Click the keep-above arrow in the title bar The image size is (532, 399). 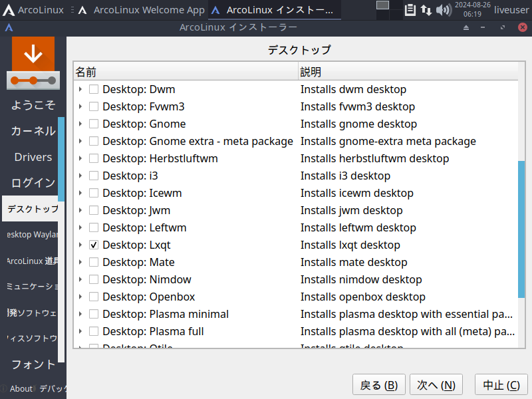click(x=466, y=28)
